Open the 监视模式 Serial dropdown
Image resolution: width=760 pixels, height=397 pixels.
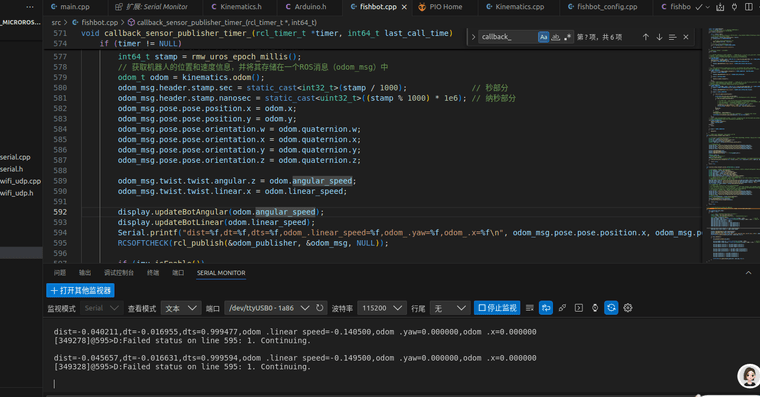[101, 308]
